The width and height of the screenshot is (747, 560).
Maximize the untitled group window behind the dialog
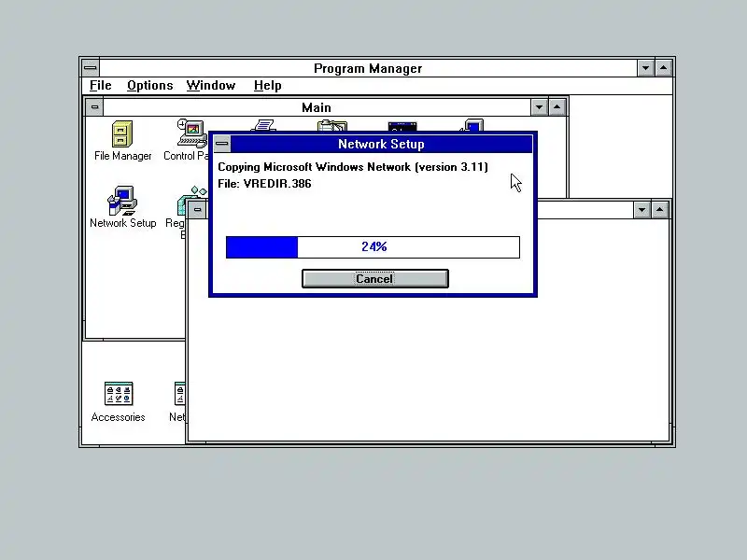(660, 209)
